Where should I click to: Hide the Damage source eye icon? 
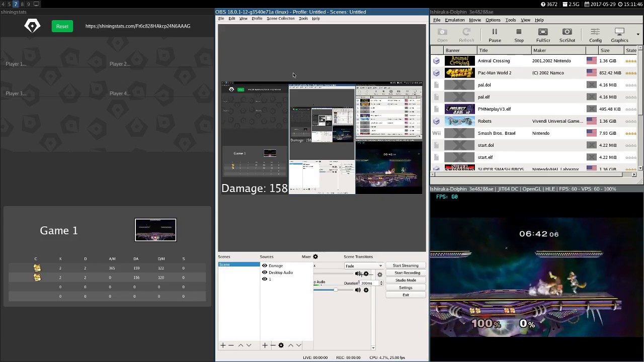(265, 265)
